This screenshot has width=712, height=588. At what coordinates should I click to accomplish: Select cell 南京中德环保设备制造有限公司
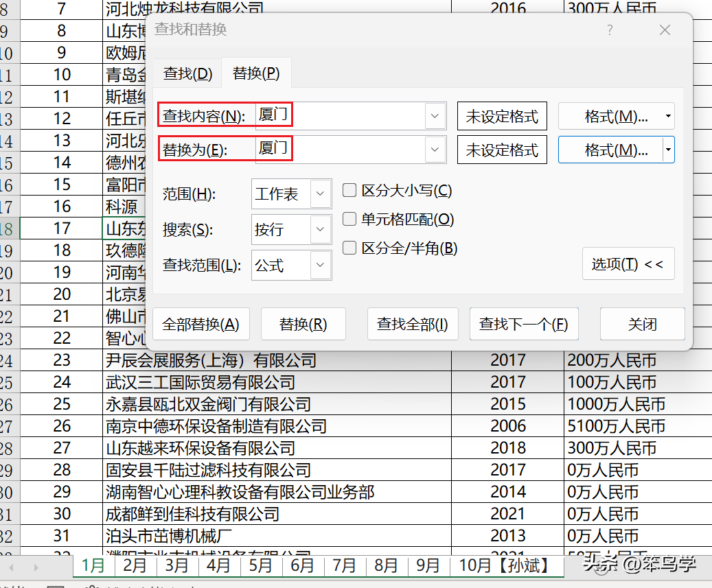277,426
